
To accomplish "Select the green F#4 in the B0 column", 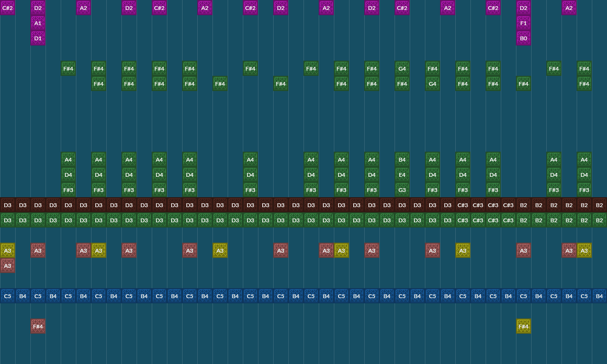I will pyautogui.click(x=524, y=84).
